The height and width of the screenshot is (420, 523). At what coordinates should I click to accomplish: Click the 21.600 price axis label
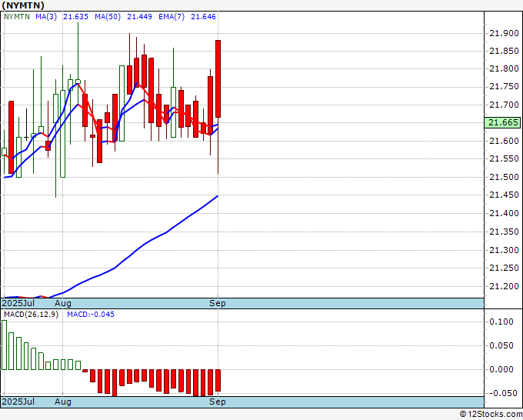504,141
